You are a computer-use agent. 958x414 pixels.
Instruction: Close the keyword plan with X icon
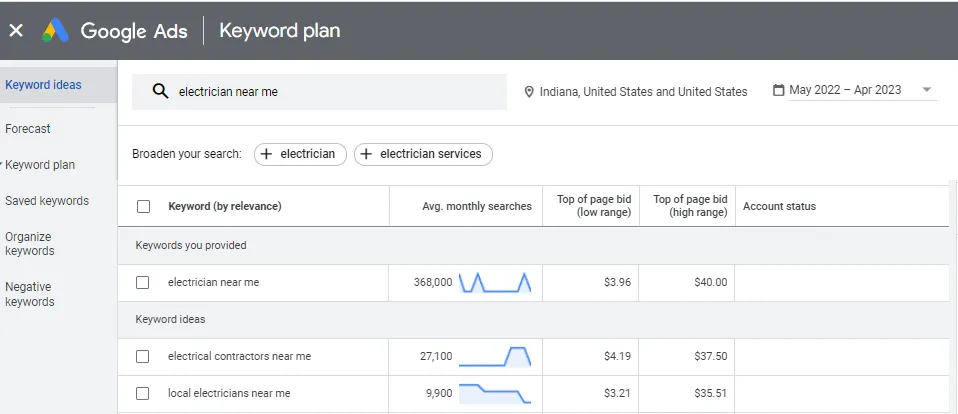16,31
